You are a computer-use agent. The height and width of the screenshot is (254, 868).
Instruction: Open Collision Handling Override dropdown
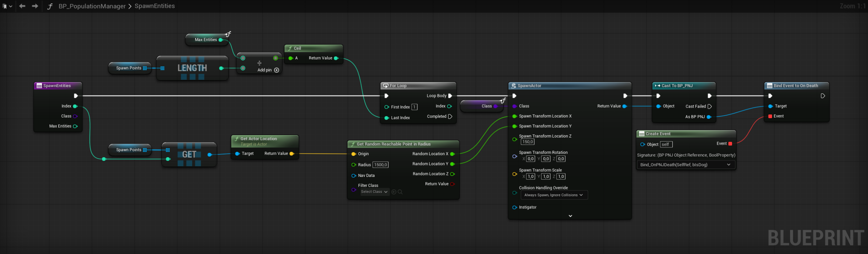point(554,195)
